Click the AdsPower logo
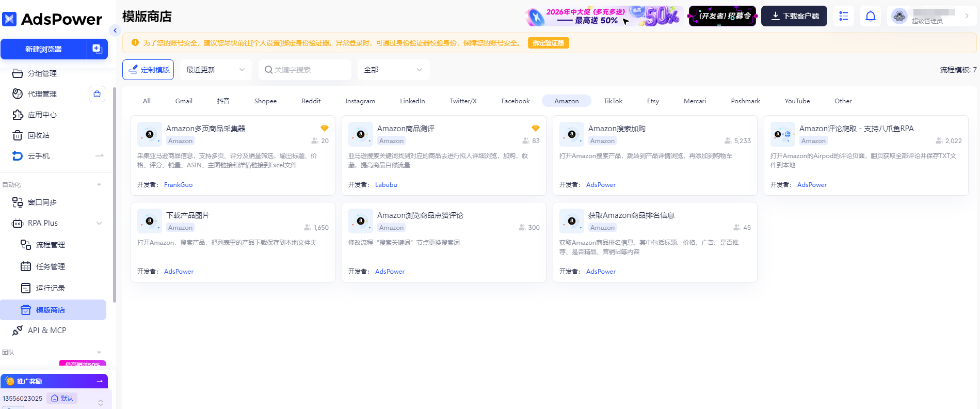 pyautogui.click(x=52, y=19)
